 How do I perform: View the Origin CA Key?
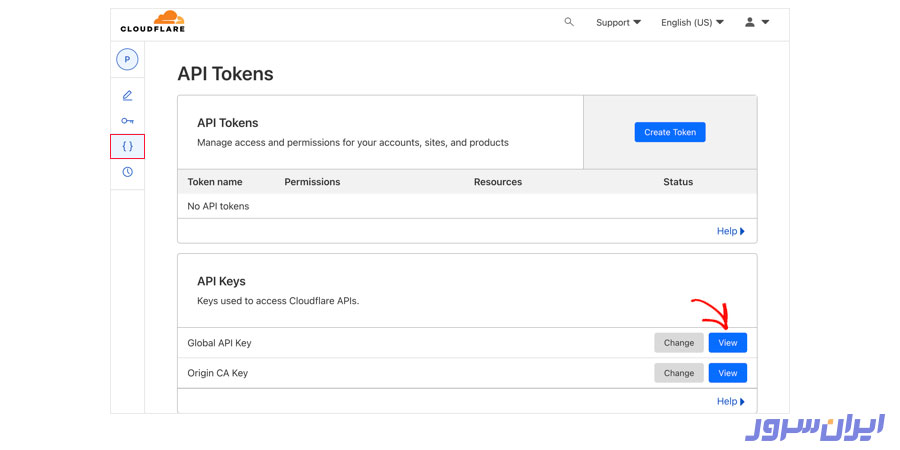click(727, 373)
